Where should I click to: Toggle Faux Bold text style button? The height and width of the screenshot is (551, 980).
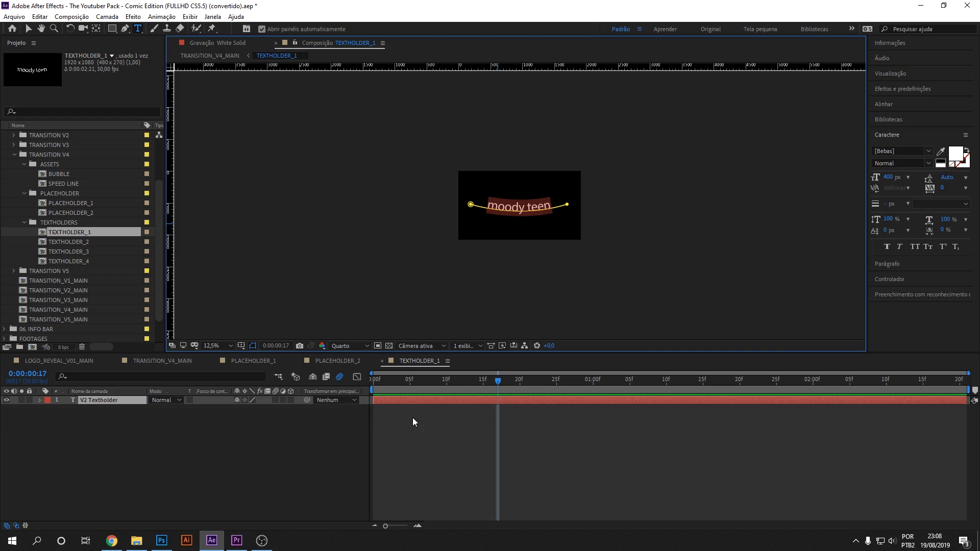tap(887, 246)
